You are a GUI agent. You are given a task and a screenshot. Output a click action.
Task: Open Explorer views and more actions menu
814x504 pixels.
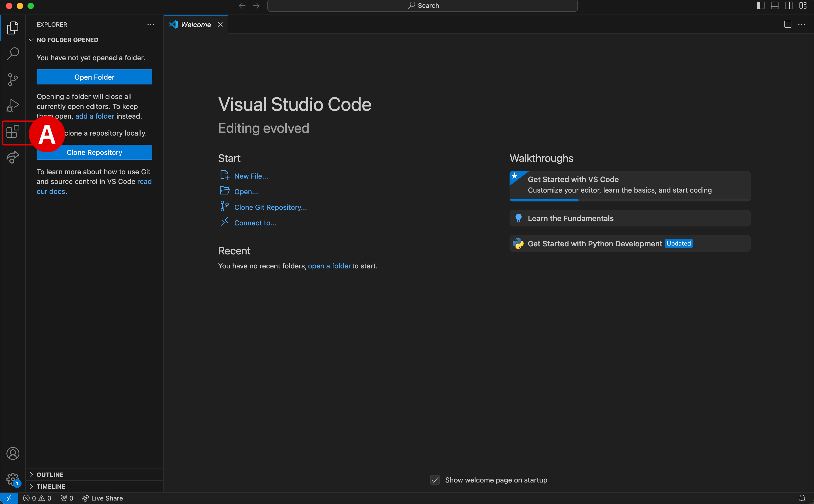pos(151,25)
